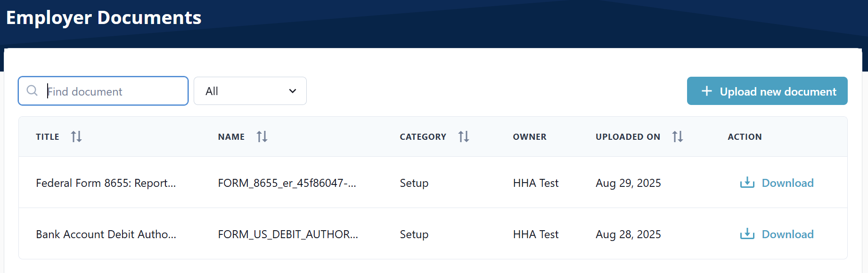Sort by Category using its arrows icon
This screenshot has width=868, height=273.
(x=464, y=136)
